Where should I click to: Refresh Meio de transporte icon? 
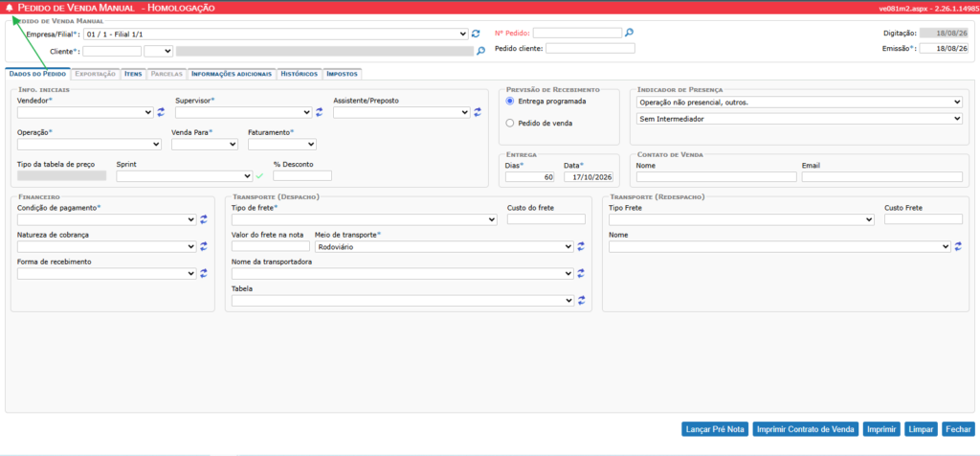point(581,246)
